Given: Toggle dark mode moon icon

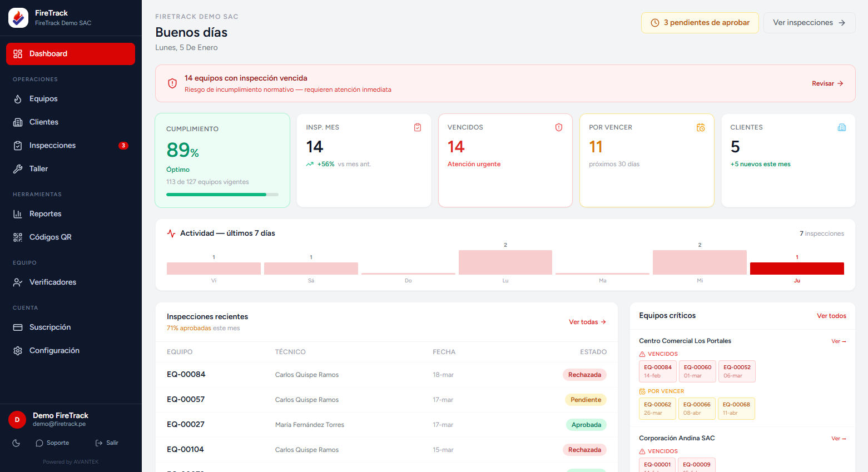Looking at the screenshot, I should [x=16, y=443].
